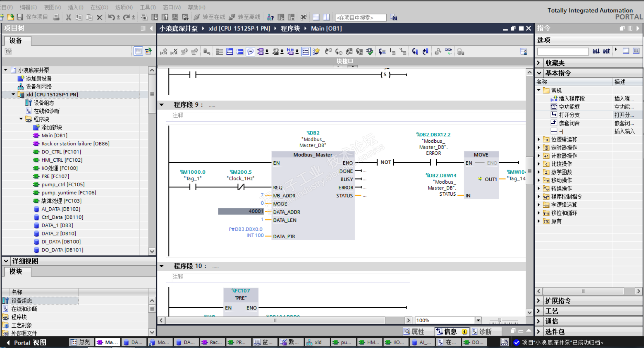This screenshot has height=348, width=644.
Task: Click 转至在线 button text
Action: (x=214, y=17)
